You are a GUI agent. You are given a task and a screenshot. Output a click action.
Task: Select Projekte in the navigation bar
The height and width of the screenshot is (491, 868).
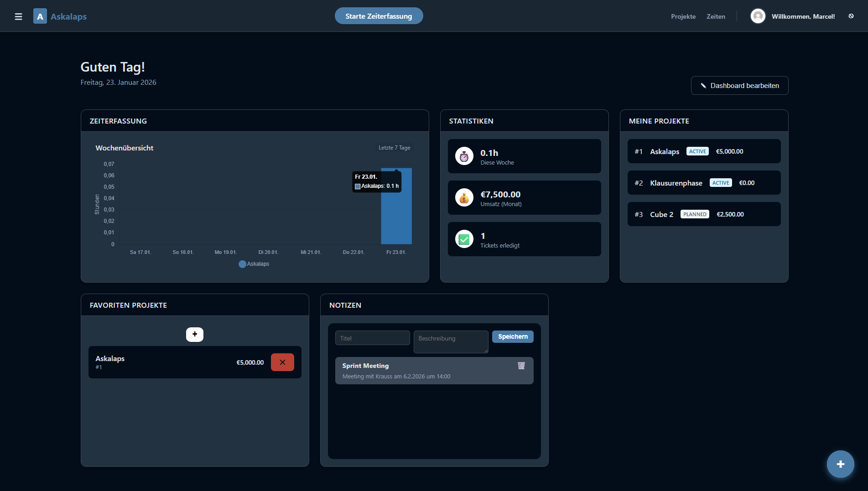(683, 16)
